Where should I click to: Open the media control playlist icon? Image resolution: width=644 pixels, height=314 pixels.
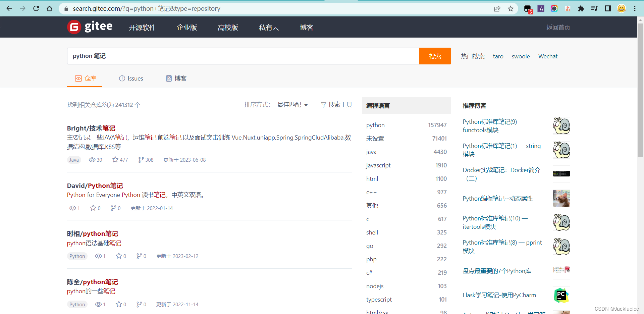[x=594, y=8]
